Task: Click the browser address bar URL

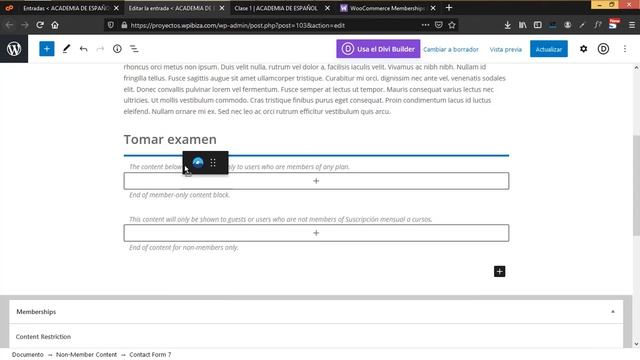Action: 238,25
